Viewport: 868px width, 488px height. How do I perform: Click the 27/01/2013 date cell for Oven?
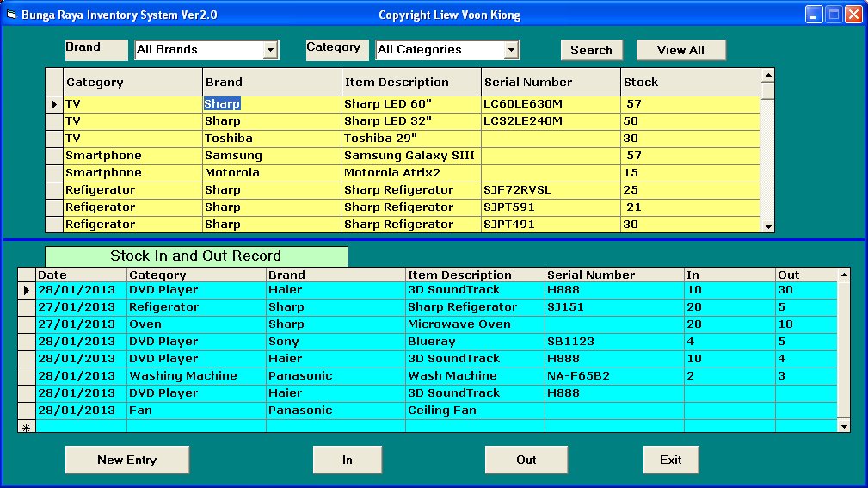pyautogui.click(x=82, y=324)
